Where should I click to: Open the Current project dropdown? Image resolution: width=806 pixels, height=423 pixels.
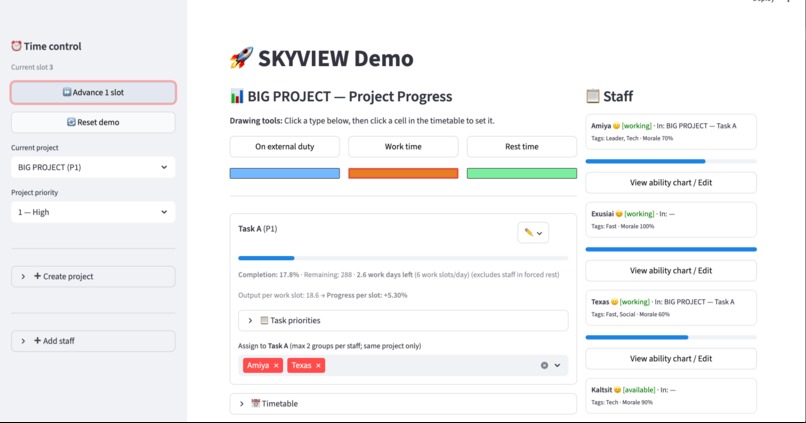pos(93,167)
